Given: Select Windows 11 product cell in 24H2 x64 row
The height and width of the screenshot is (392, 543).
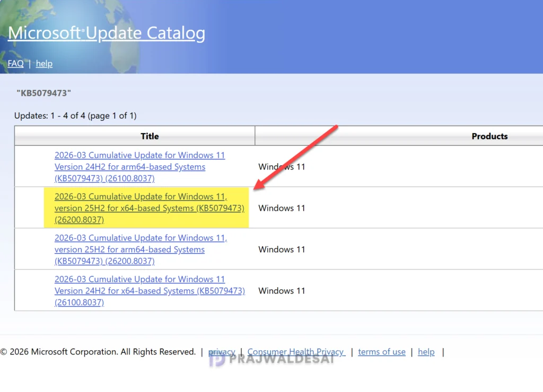Looking at the screenshot, I should pos(282,291).
